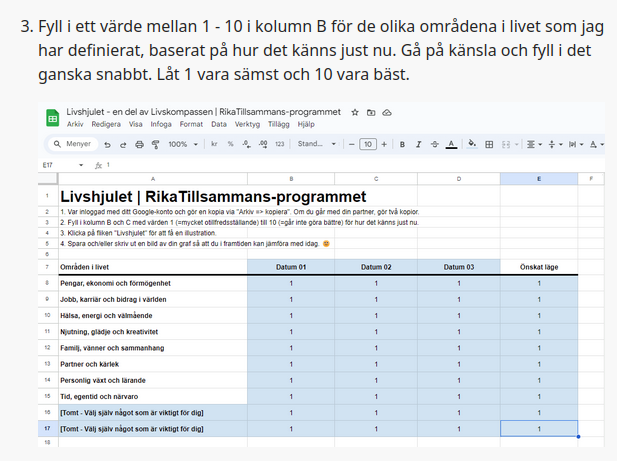Format as currency kr

click(x=214, y=144)
